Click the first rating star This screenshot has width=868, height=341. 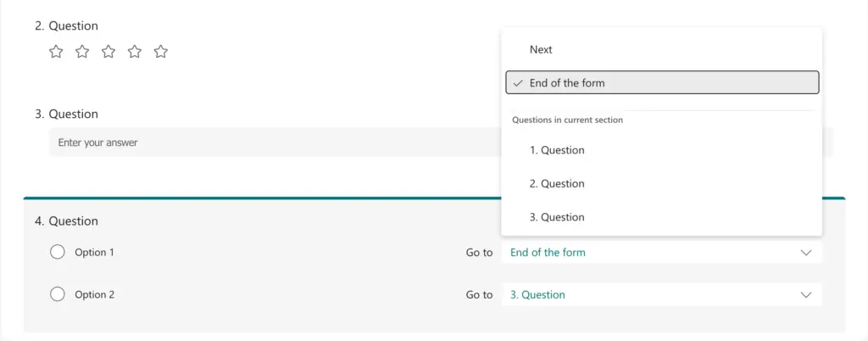pos(56,52)
